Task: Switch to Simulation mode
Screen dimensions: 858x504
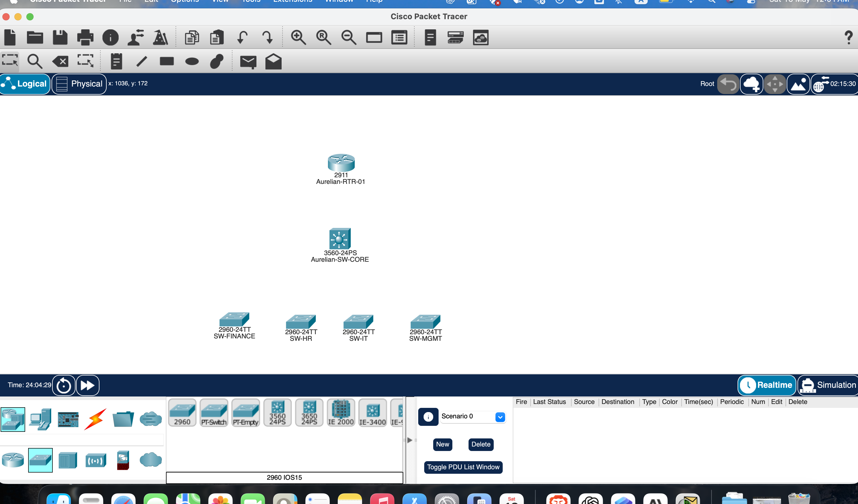Action: (828, 385)
